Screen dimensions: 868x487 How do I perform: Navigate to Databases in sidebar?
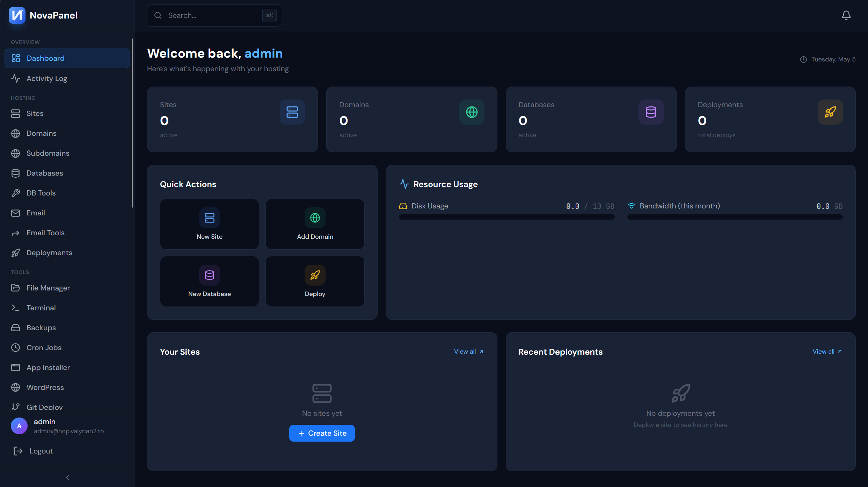tap(67, 173)
